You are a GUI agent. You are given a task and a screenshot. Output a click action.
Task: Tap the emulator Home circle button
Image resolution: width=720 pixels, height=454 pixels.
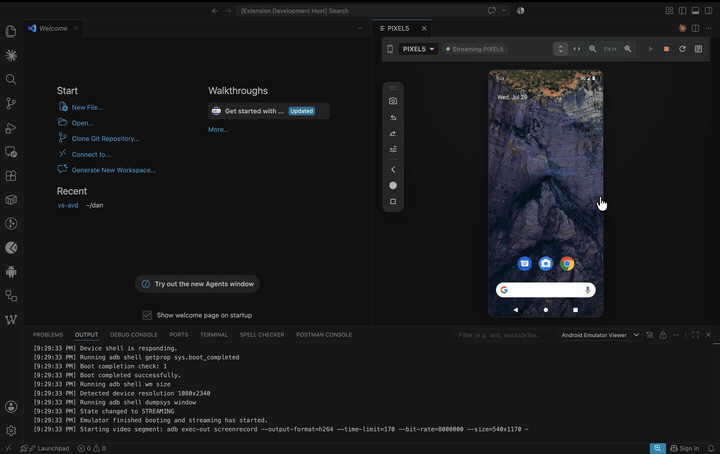tap(393, 185)
